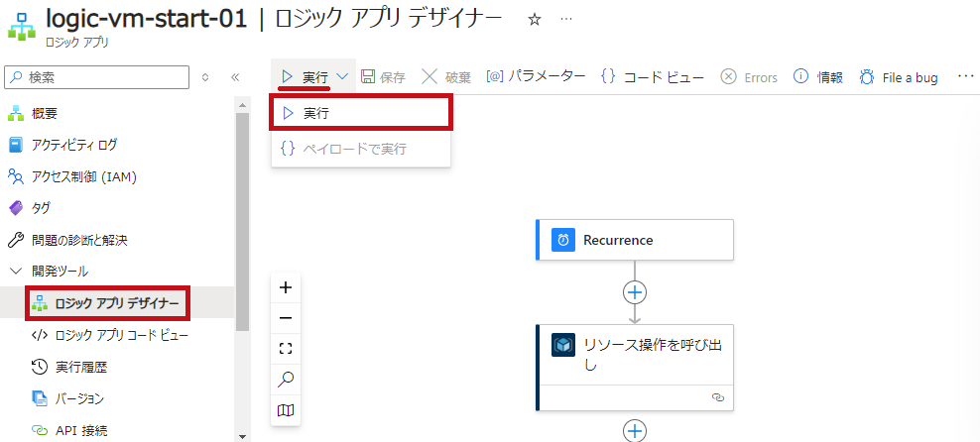Click the search magnifier icon in sidebar

point(17,77)
